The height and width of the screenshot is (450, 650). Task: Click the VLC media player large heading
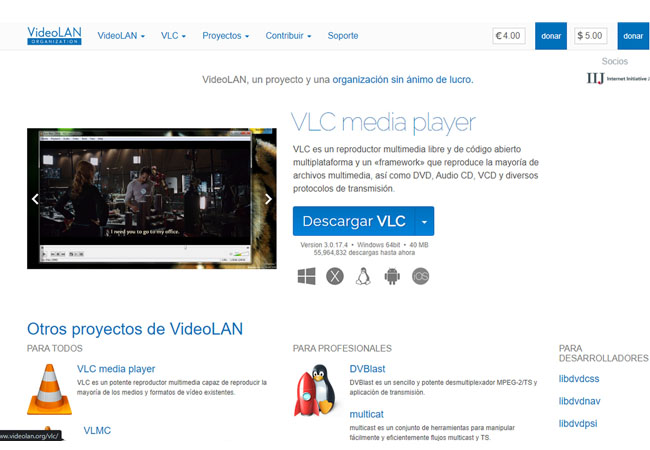tap(383, 123)
